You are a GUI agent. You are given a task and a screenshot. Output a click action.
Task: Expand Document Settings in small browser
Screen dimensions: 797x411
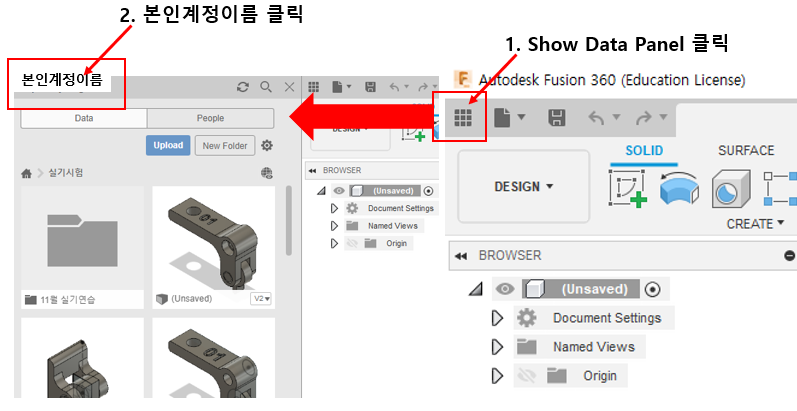[334, 208]
